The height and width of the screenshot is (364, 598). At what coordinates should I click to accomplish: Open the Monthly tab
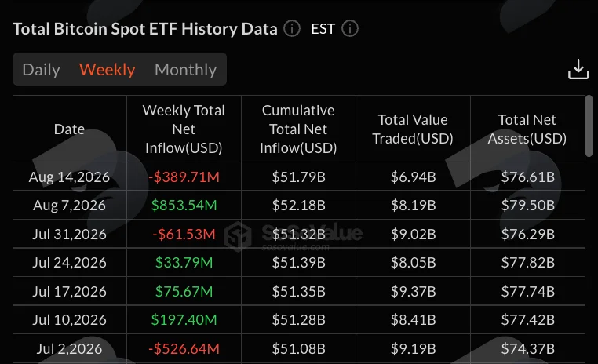pos(186,70)
